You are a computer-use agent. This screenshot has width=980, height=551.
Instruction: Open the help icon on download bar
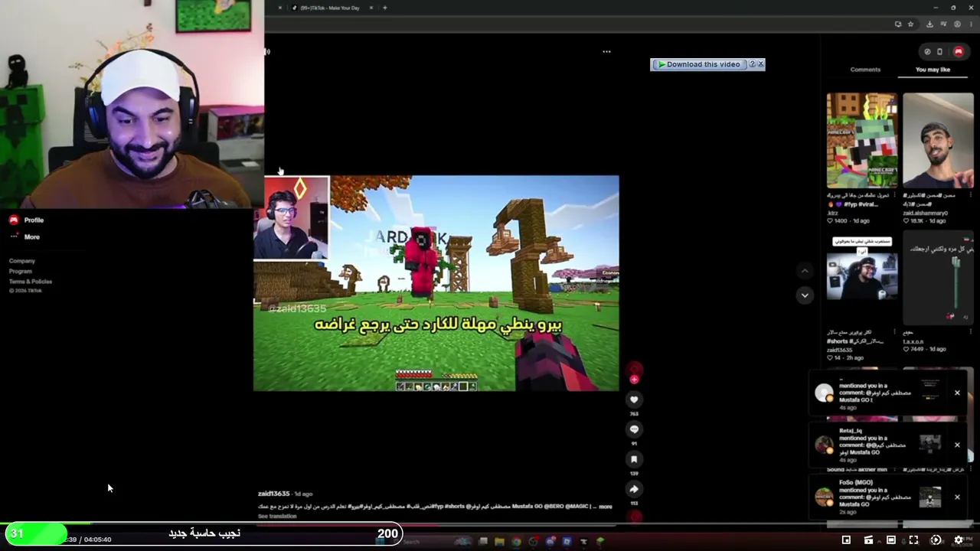click(752, 64)
